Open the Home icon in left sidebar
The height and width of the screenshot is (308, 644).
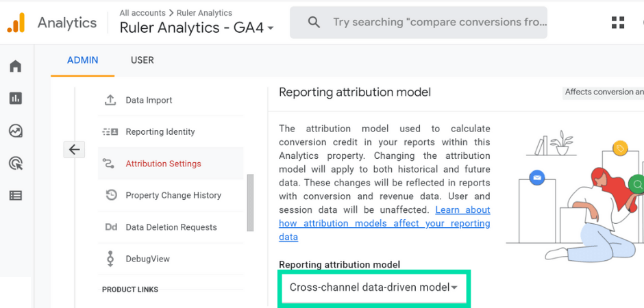[x=15, y=66]
